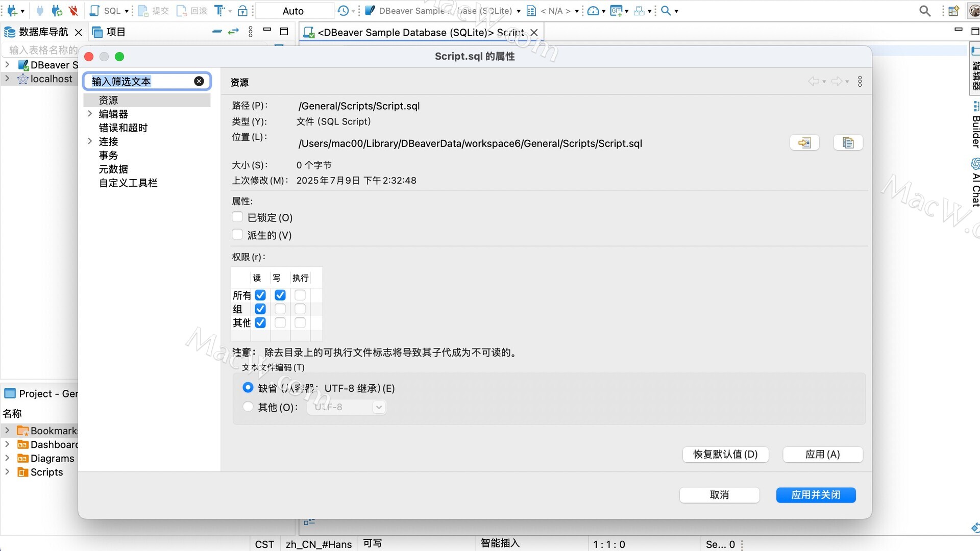This screenshot has height=551, width=980.
Task: Click the navigator view menu dots
Action: click(251, 32)
